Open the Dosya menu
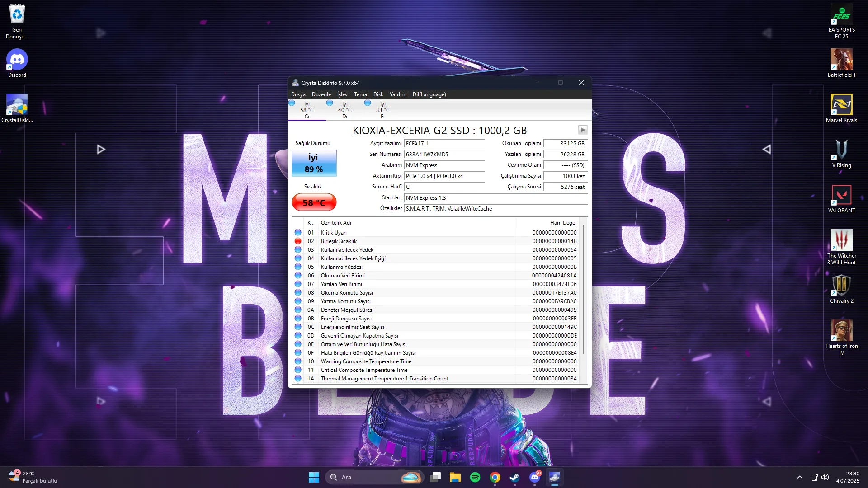This screenshot has height=488, width=868. [298, 94]
